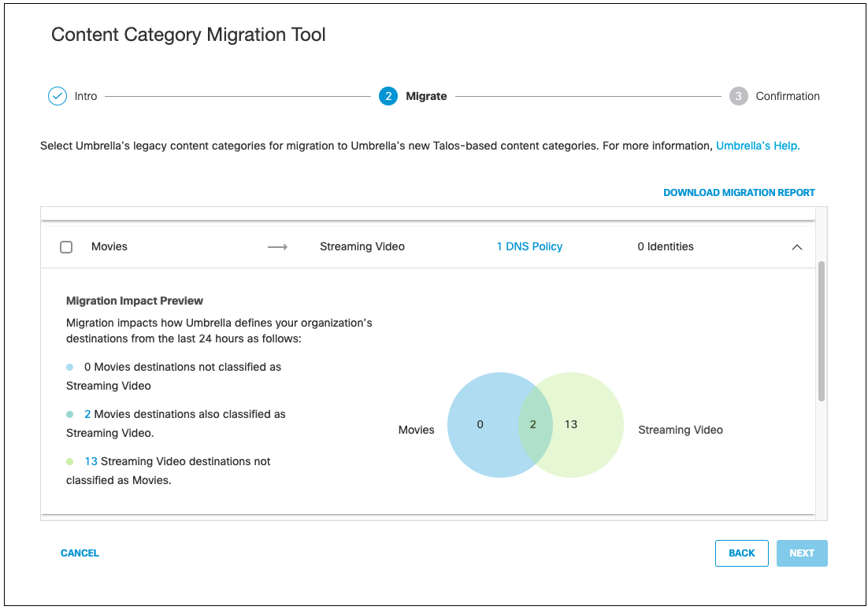The image size is (868, 610).
Task: Click the 'Migration Impact Preview' heading
Action: pyautogui.click(x=135, y=301)
